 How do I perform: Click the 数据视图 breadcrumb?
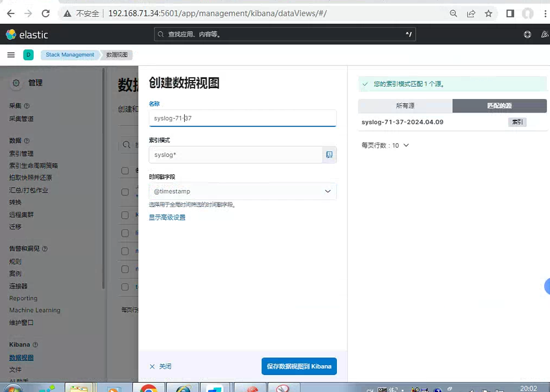[117, 55]
